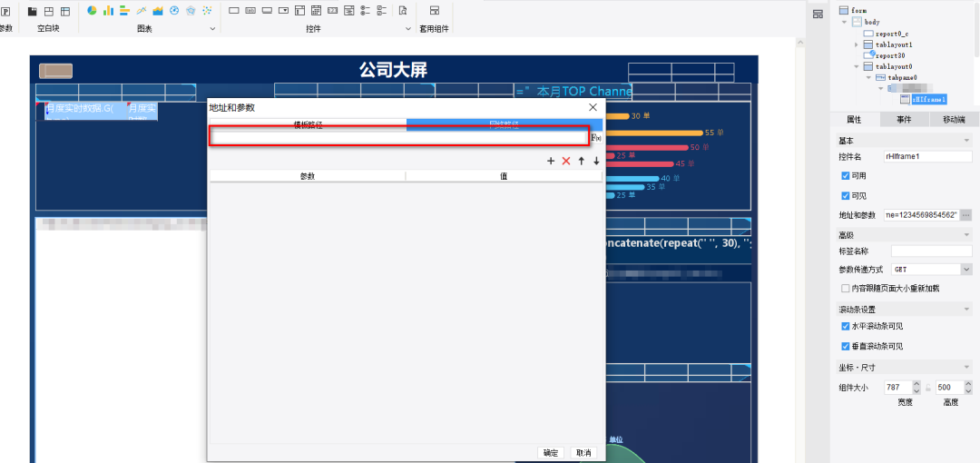Toggle the width-height lock icon
The height and width of the screenshot is (463, 980).
tap(926, 388)
